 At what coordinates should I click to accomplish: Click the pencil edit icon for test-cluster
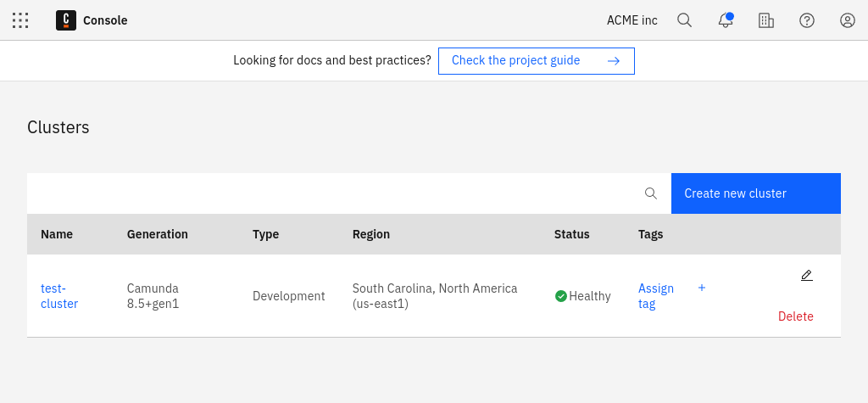click(x=806, y=276)
